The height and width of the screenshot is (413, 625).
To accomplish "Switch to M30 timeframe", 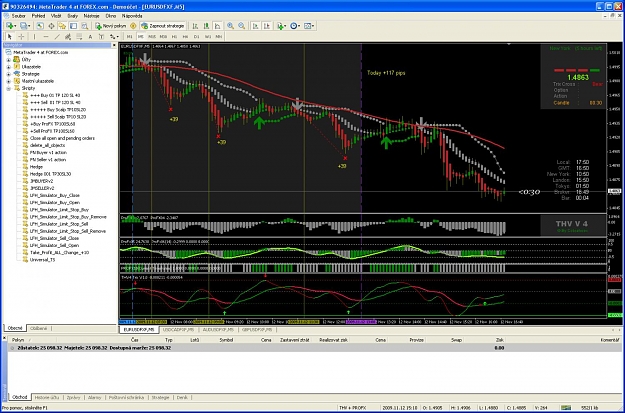I will [163, 37].
